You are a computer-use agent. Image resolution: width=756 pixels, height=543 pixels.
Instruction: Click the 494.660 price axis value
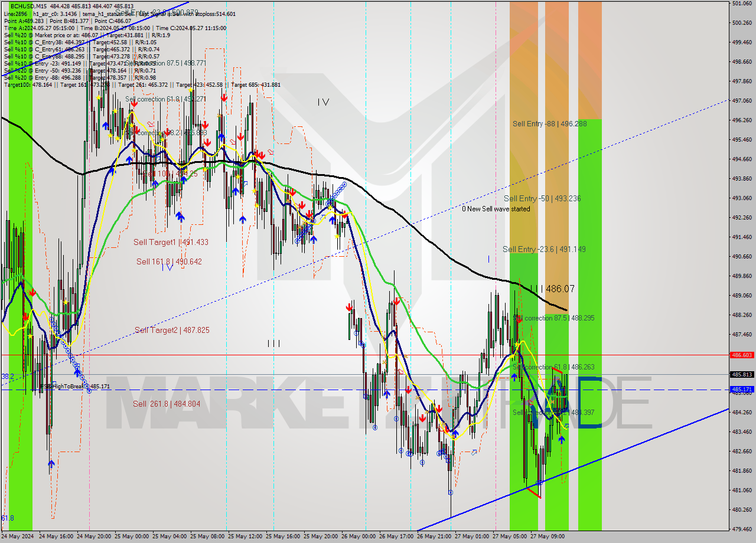742,159
